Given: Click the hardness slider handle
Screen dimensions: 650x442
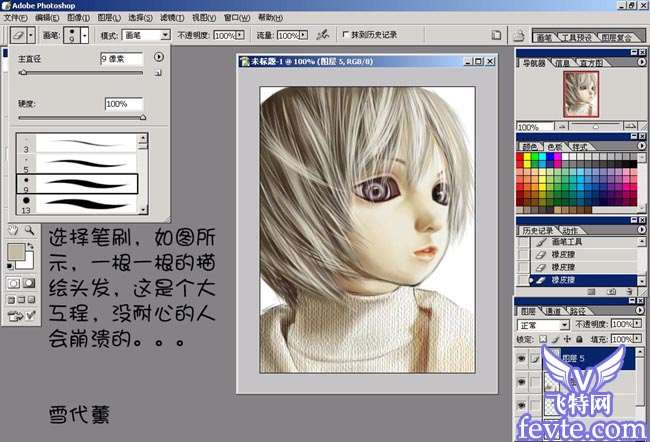Looking at the screenshot, I should coord(143,117).
